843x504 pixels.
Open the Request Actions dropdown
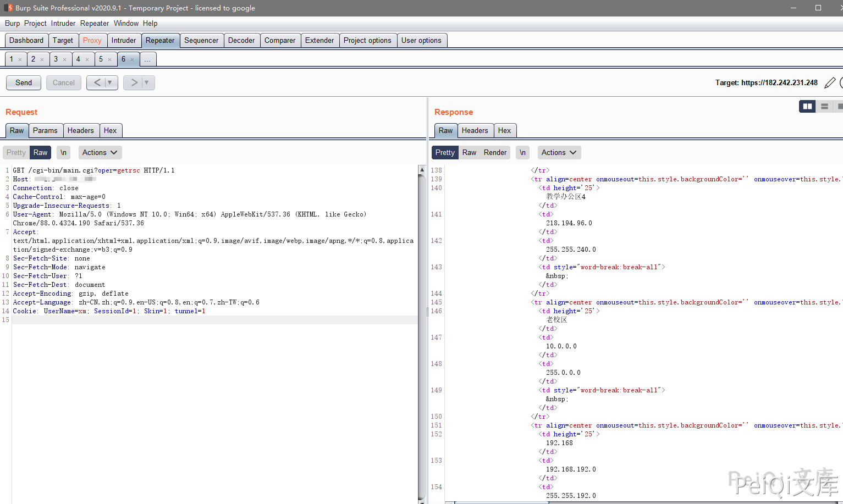coord(100,153)
